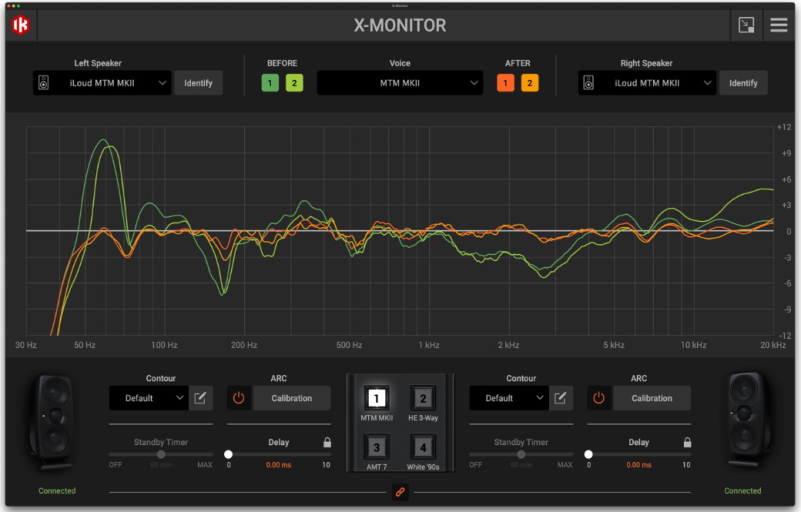Click the 20 kHz frequency axis label
This screenshot has width=801, height=512.
(773, 345)
